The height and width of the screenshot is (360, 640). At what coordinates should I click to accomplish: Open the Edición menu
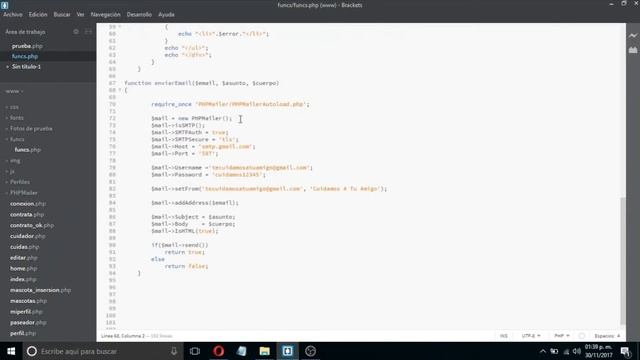(x=38, y=14)
